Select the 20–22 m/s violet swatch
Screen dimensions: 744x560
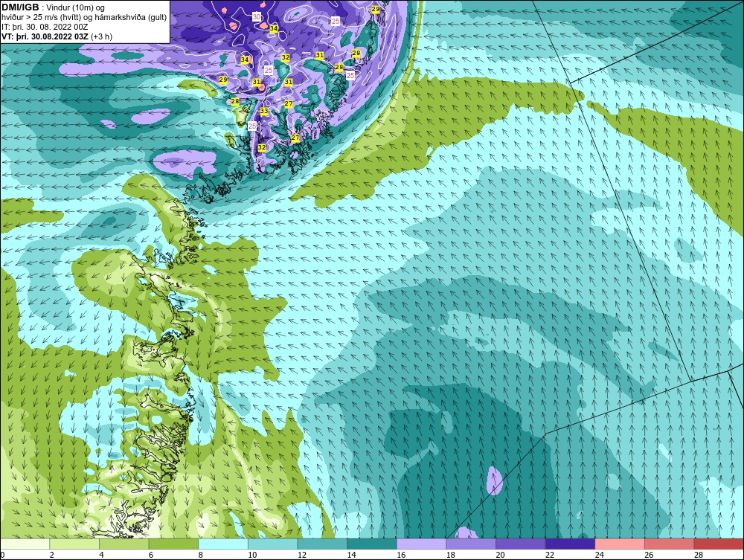click(521, 544)
